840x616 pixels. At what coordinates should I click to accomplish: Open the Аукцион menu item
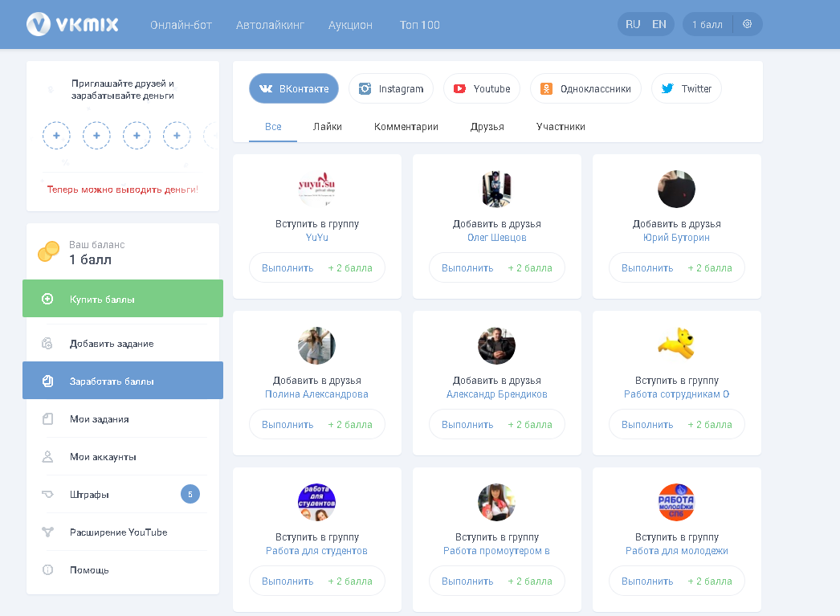tap(350, 25)
